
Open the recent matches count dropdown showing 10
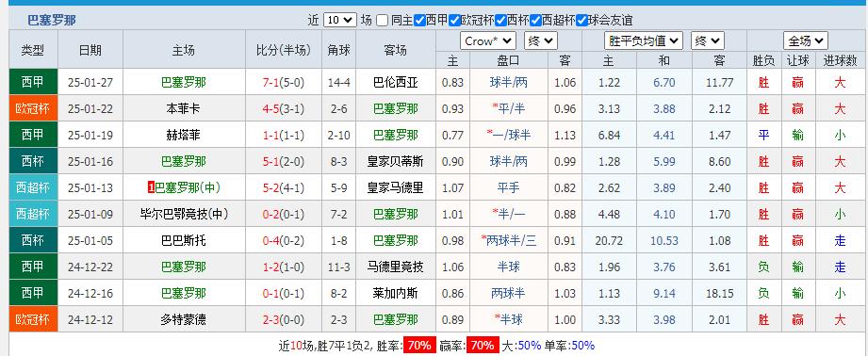(x=339, y=21)
